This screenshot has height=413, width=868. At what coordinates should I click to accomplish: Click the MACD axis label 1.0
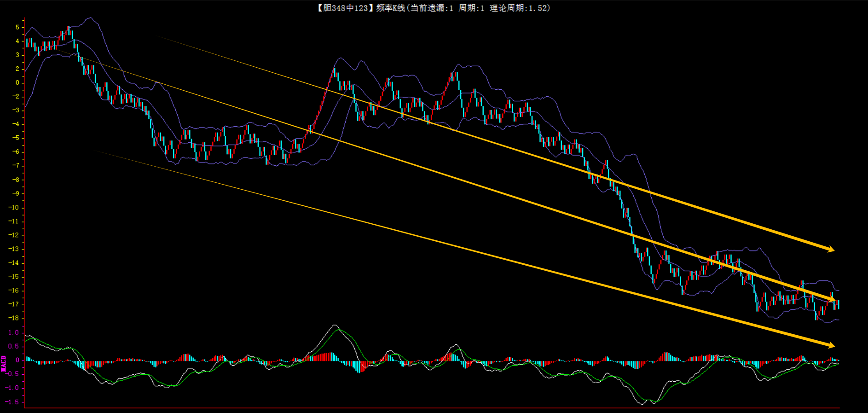click(14, 332)
